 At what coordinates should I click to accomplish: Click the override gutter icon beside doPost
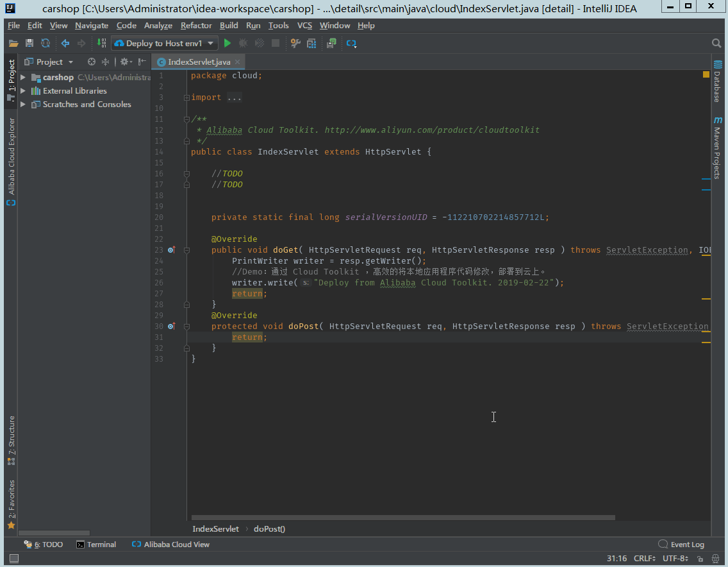pyautogui.click(x=171, y=326)
